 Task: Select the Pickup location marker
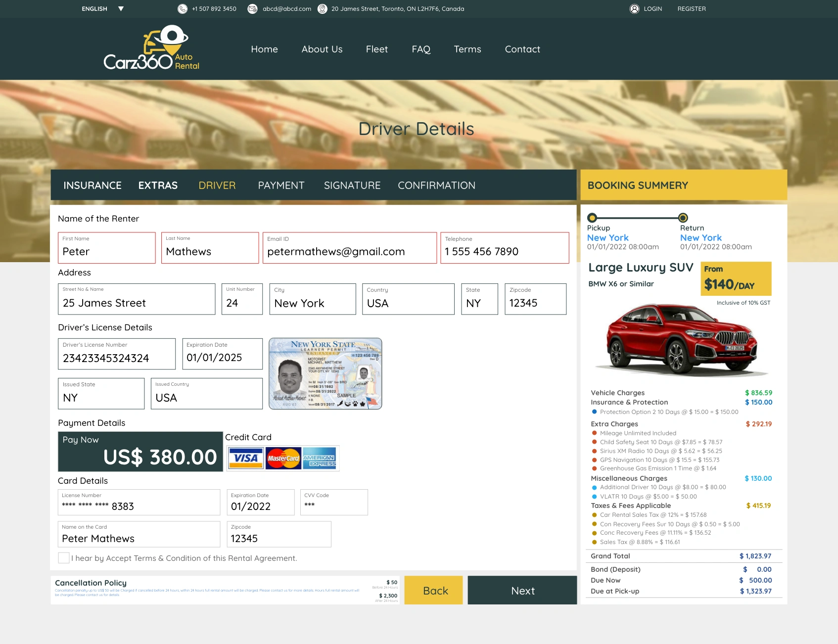(592, 218)
